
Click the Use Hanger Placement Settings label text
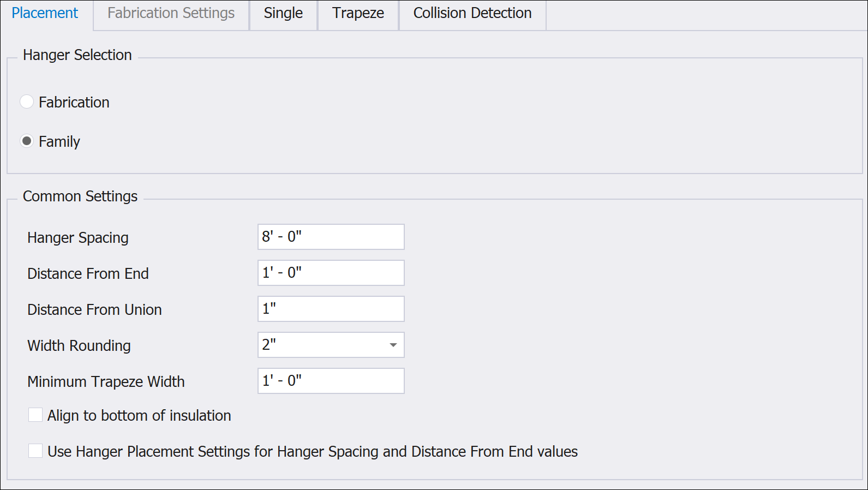click(x=313, y=451)
